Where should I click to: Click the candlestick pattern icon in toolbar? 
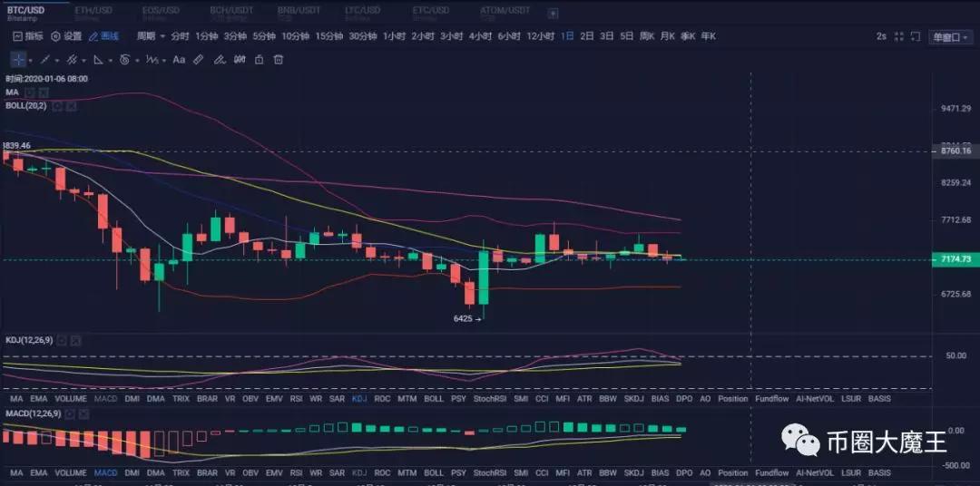coord(240,60)
